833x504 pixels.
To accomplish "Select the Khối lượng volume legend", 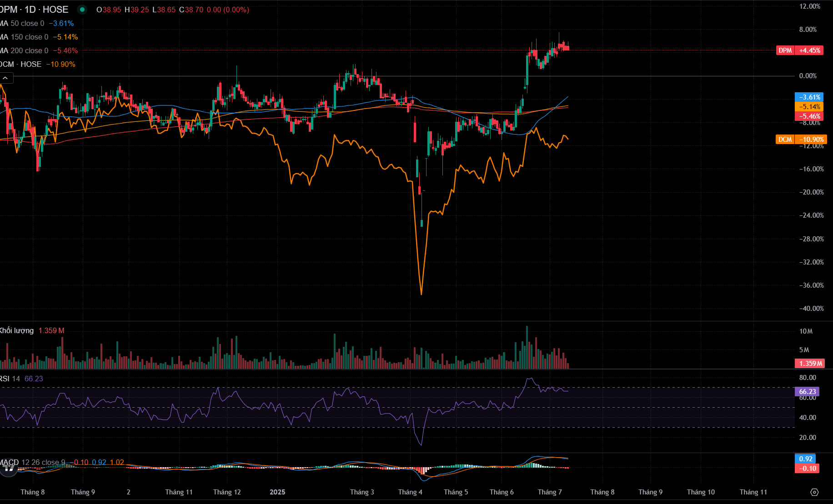I will coord(17,330).
